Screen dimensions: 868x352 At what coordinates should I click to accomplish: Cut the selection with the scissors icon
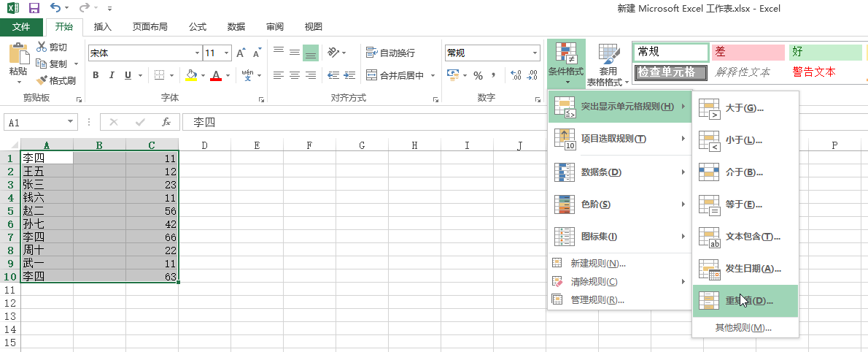(x=42, y=47)
